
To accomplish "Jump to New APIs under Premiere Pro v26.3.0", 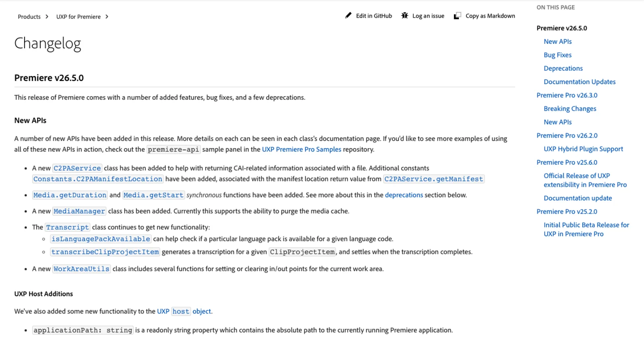I will (x=557, y=122).
